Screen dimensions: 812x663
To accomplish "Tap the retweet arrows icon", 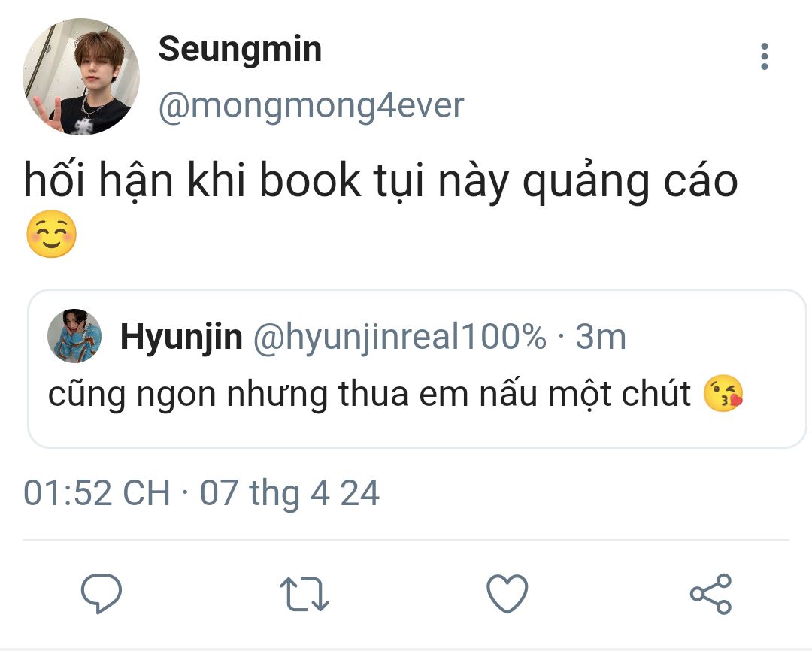I will click(304, 594).
